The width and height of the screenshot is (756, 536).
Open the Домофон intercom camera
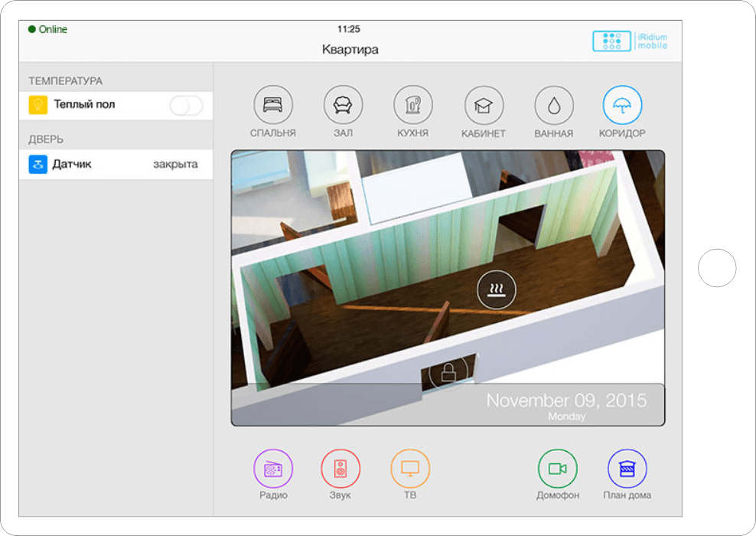click(557, 469)
